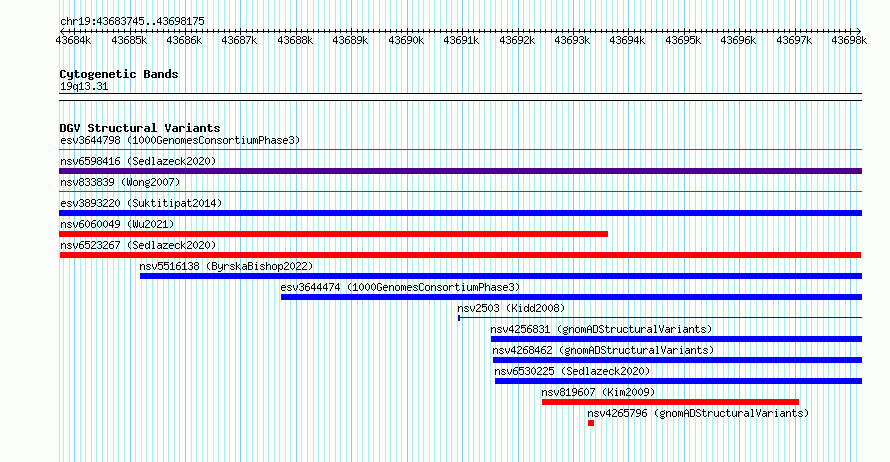Click the nsv4265796 (gnomADStructuralVariants) label
Image resolution: width=890 pixels, height=462 pixels.
pos(698,413)
